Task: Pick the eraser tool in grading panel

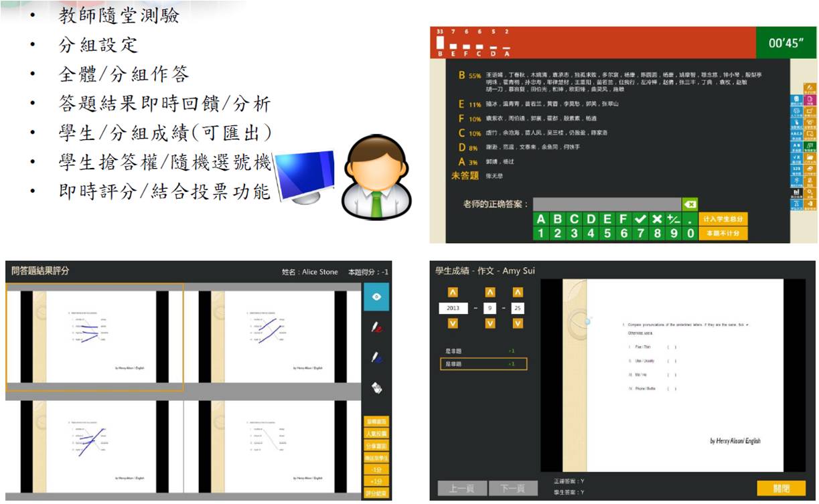Action: (x=376, y=388)
